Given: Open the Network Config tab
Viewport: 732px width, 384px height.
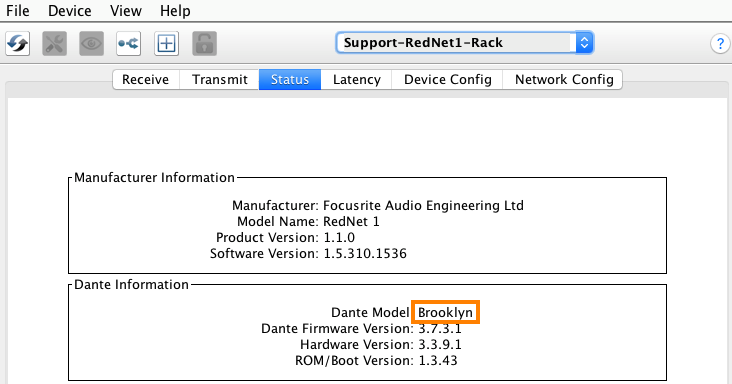Looking at the screenshot, I should tap(563, 79).
